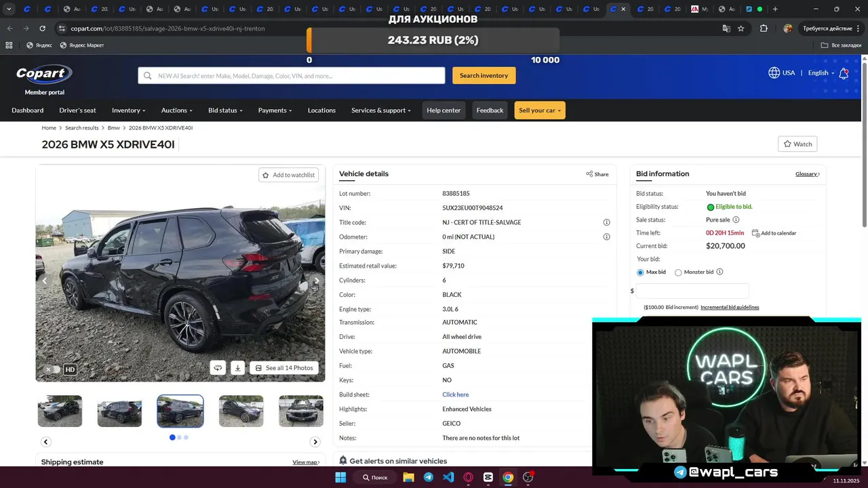
Task: Click translate page icon in address bar
Action: pyautogui.click(x=726, y=28)
